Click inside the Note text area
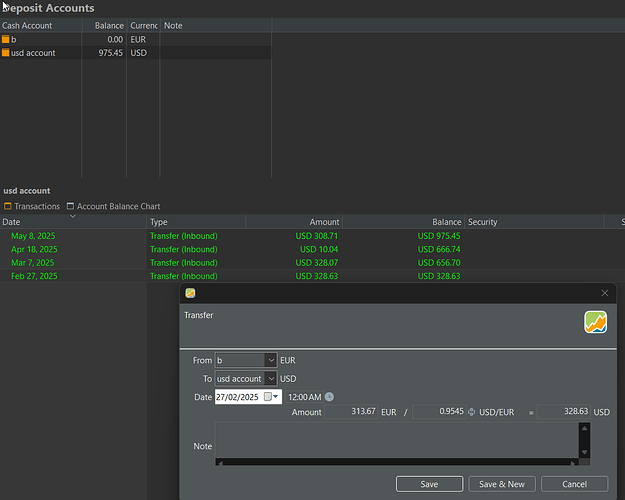Image resolution: width=625 pixels, height=500 pixels. pyautogui.click(x=397, y=440)
